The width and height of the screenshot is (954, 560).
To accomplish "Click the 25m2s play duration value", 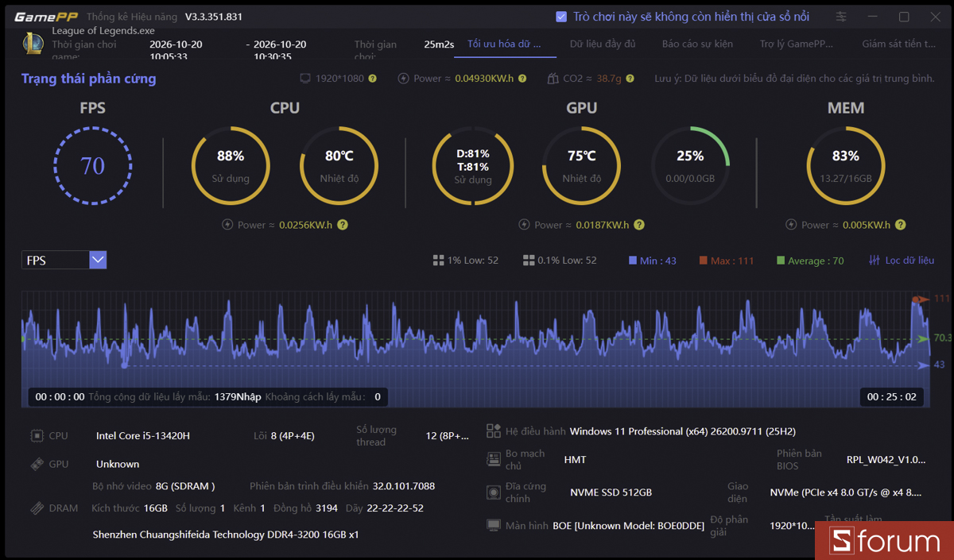I will tap(439, 44).
